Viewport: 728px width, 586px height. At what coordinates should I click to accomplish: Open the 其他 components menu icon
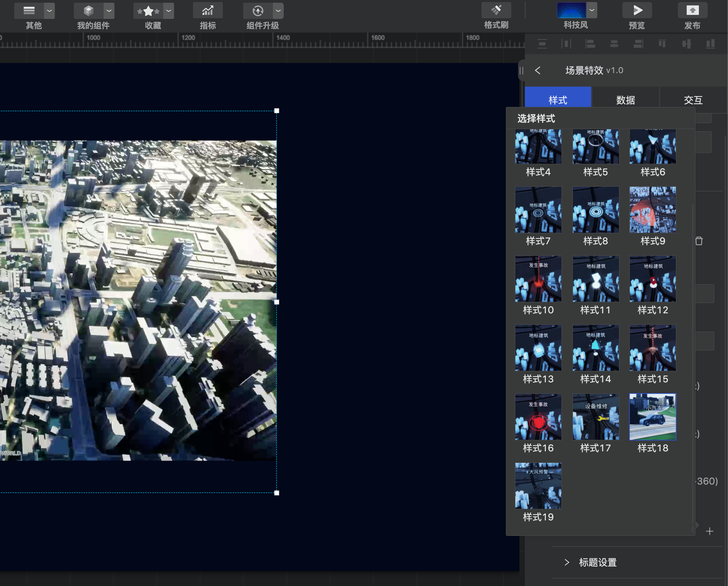(29, 10)
